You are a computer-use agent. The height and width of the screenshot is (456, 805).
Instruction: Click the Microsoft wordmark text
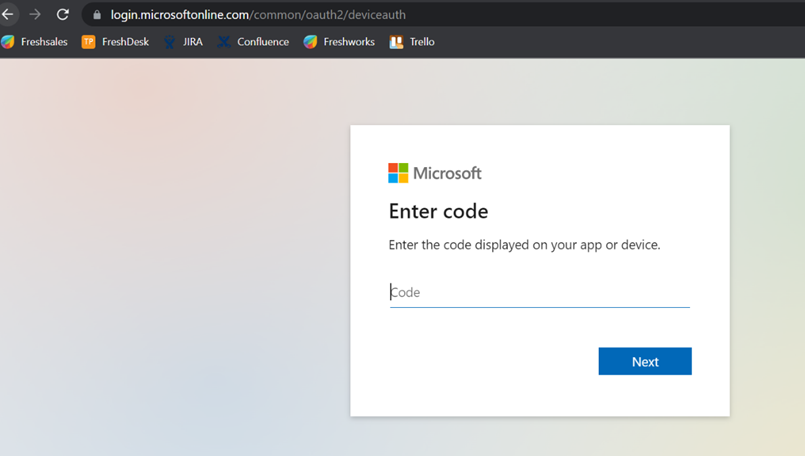pos(447,174)
